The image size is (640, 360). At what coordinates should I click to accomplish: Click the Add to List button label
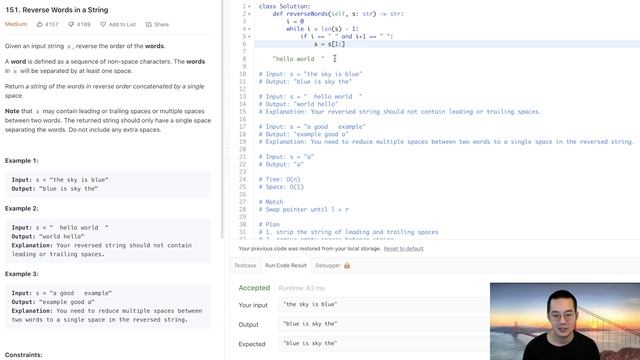click(x=122, y=24)
